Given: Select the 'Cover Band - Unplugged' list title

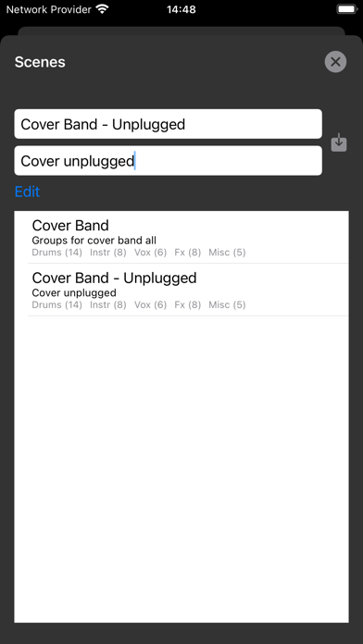Looking at the screenshot, I should coord(114,279).
